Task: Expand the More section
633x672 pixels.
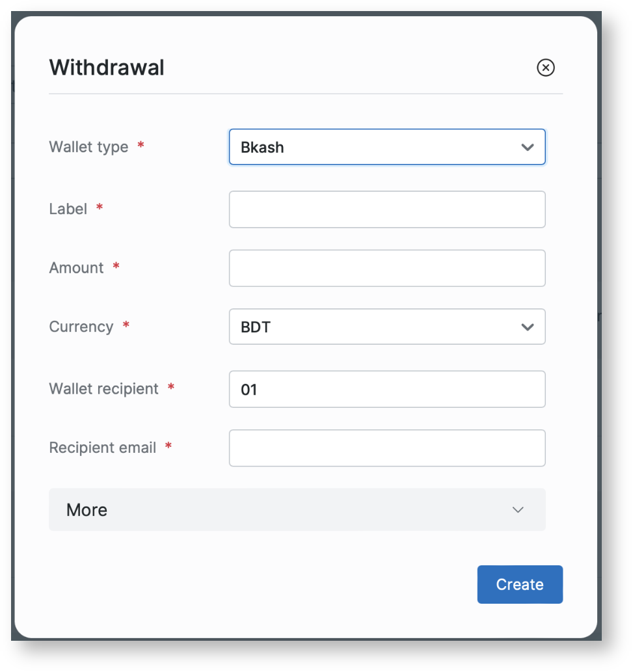Action: pos(297,510)
